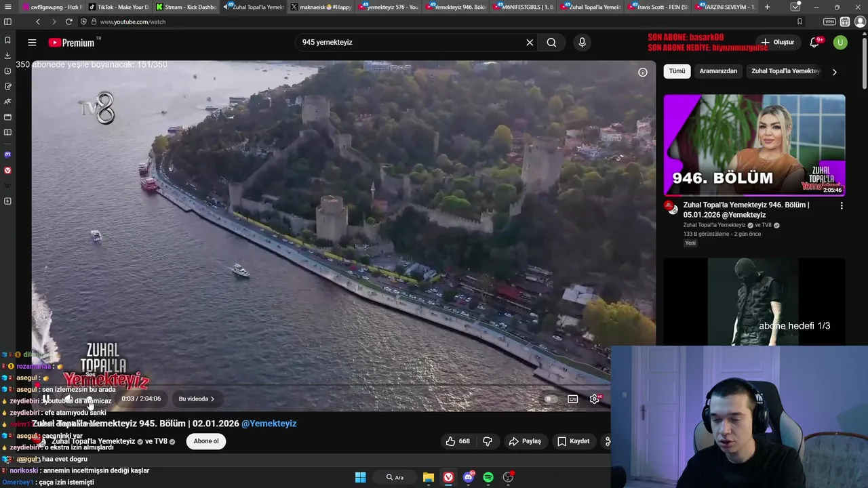
Task: Like the video with 668 likes
Action: (x=458, y=441)
